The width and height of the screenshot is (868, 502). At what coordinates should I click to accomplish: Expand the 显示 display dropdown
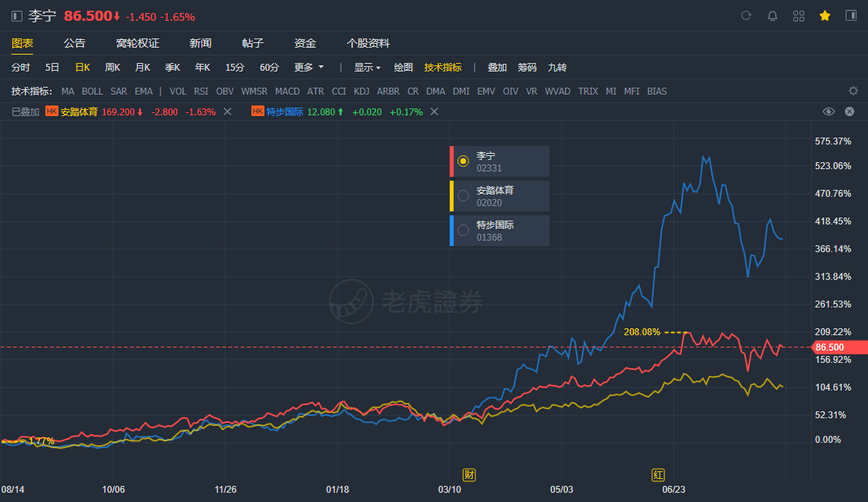(367, 68)
